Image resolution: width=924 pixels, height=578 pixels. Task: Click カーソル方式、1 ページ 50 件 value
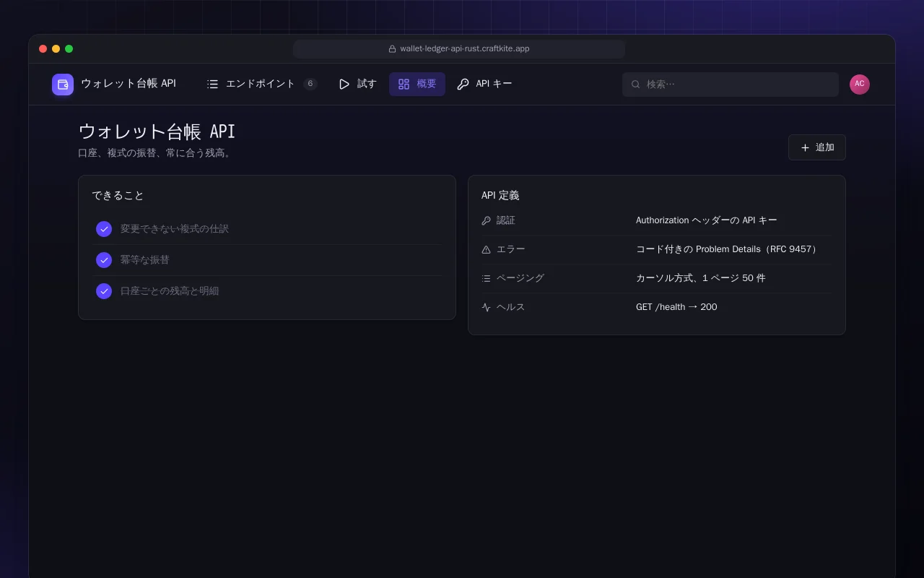coord(701,278)
